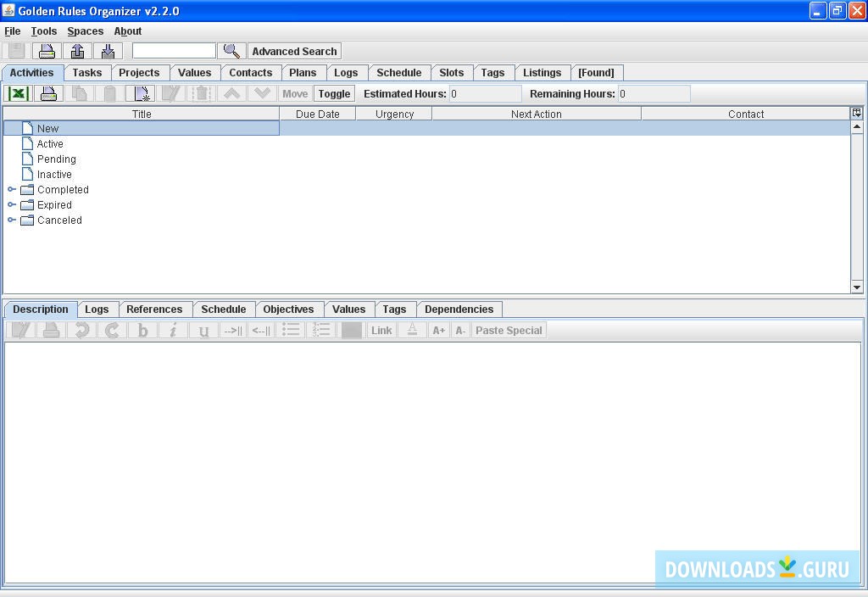The image size is (868, 597).
Task: Click the numbered list icon
Action: pos(321,330)
